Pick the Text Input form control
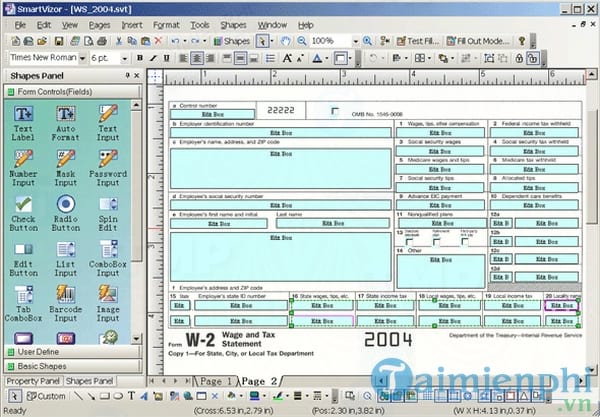 (108, 123)
